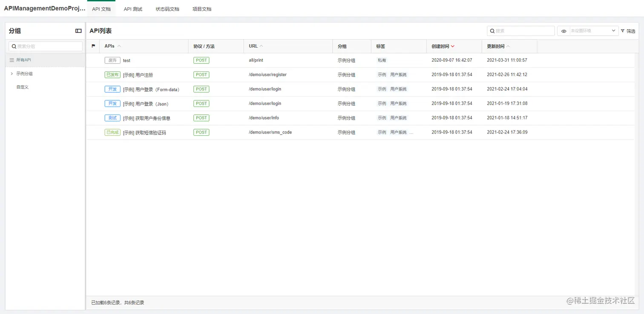Select 所有API in the group list
The image size is (644, 314).
[x=45, y=60]
